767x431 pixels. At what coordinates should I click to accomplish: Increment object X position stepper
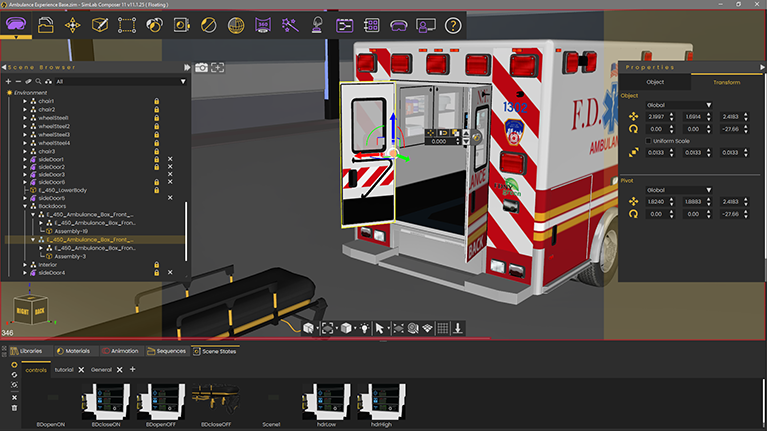click(671, 114)
